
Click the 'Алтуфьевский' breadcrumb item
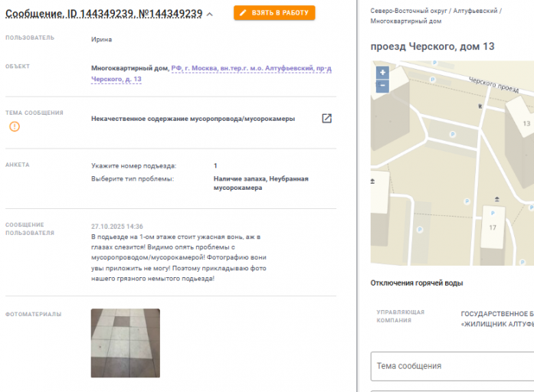click(x=475, y=11)
